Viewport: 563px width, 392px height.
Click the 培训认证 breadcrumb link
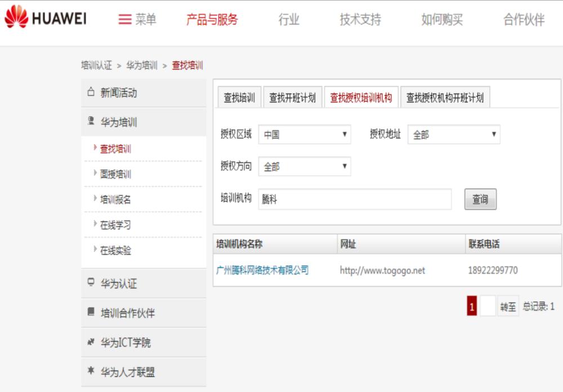pos(96,65)
